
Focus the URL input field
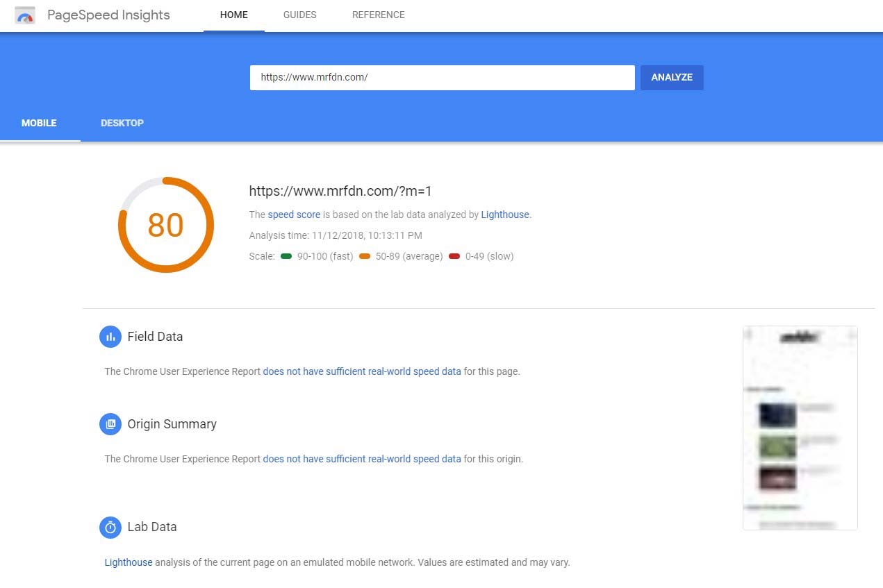click(443, 78)
